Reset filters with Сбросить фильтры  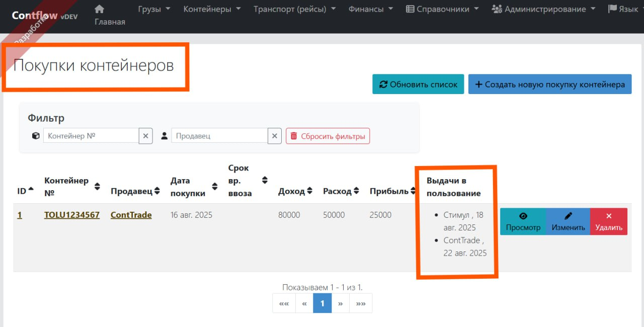click(x=328, y=136)
